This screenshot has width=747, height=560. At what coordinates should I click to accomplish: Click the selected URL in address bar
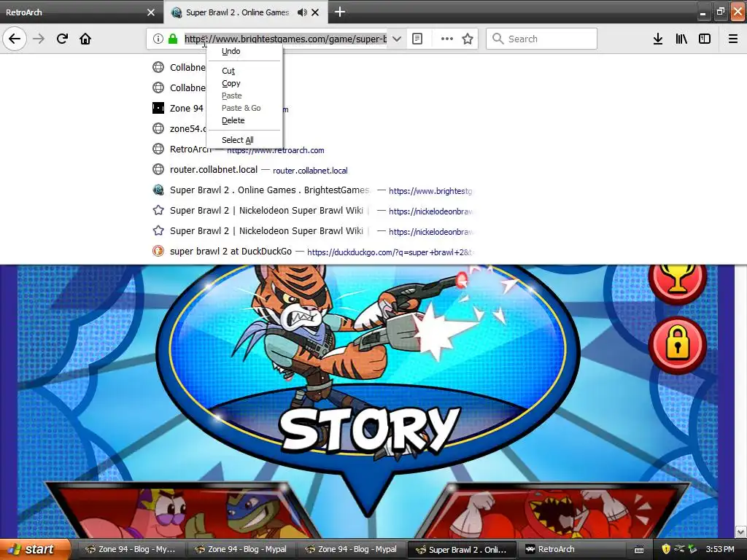coord(285,39)
